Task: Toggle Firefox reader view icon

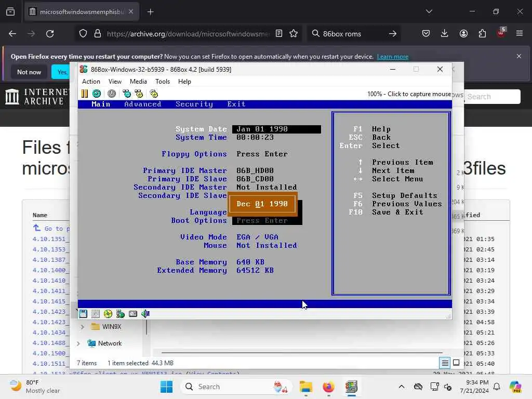Action: click(x=279, y=34)
